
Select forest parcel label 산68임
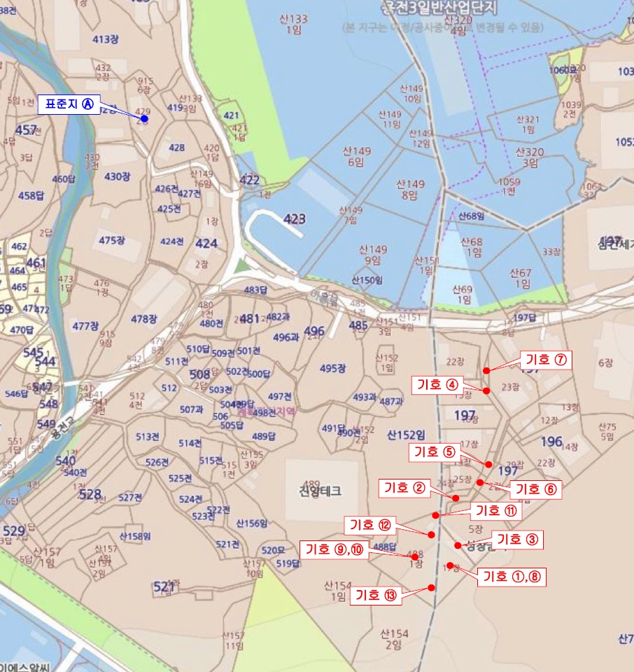(x=471, y=216)
